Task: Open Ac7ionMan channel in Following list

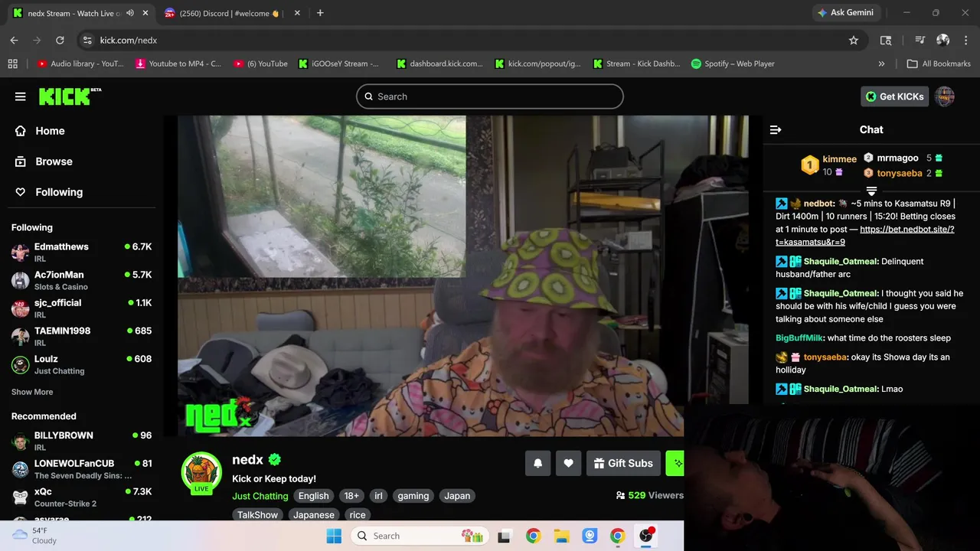Action: point(81,280)
